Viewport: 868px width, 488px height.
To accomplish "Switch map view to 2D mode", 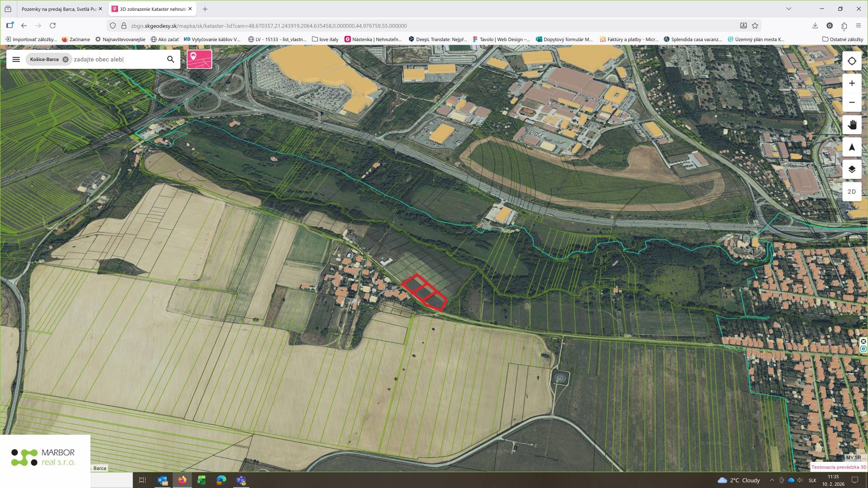I will click(x=852, y=192).
